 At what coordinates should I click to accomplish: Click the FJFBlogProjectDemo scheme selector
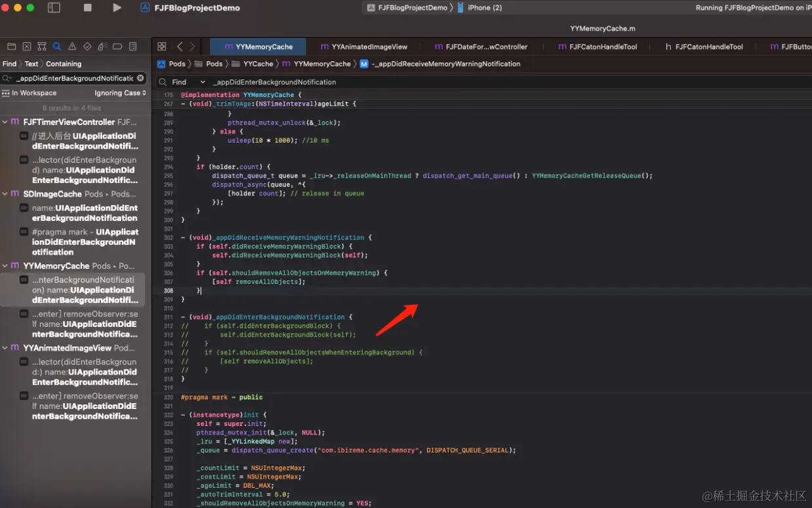coord(407,8)
